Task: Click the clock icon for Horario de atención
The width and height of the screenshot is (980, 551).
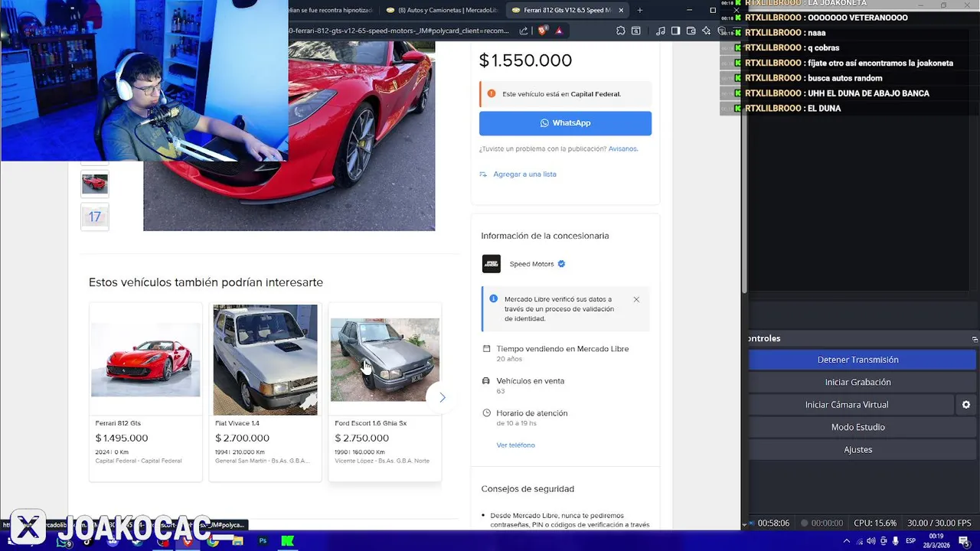Action: pyautogui.click(x=485, y=412)
